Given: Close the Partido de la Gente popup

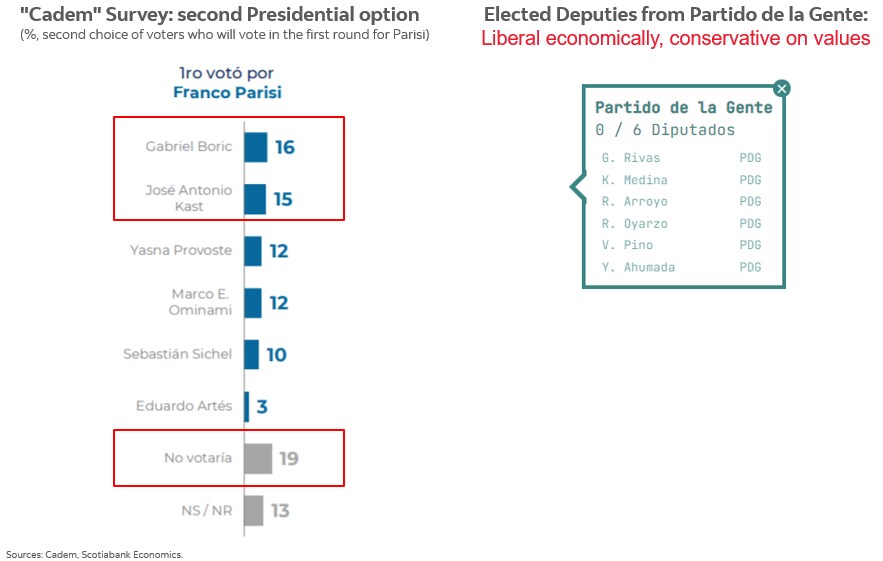Looking at the screenshot, I should 782,88.
